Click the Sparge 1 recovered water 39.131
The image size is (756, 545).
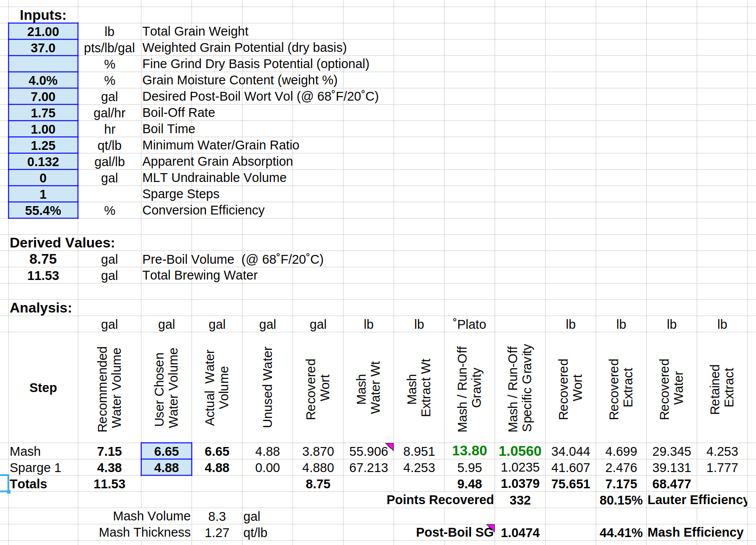672,468
